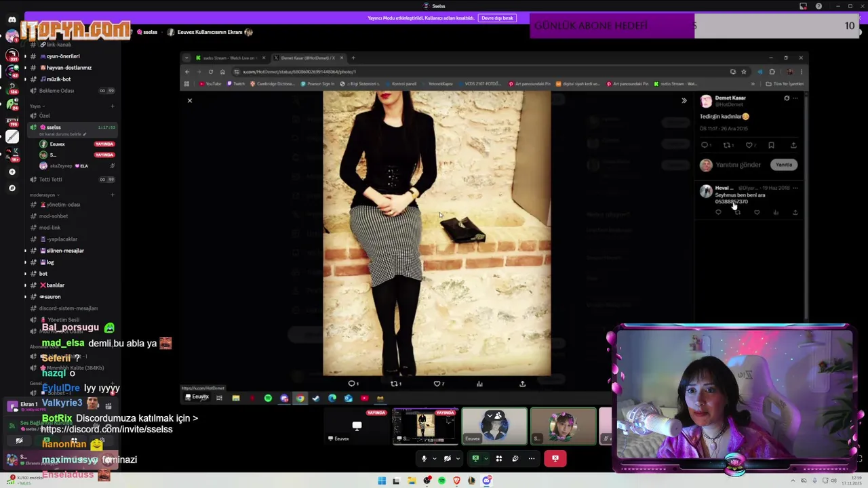Open the discover servers compass icon
This screenshot has height=488, width=868.
pyautogui.click(x=12, y=188)
